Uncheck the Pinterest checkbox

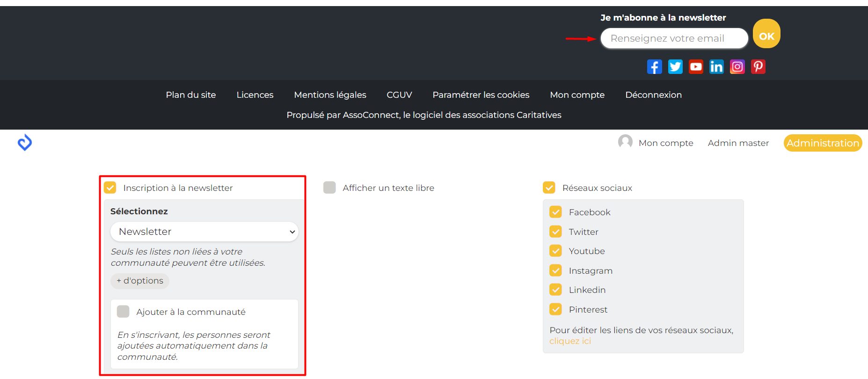(555, 309)
